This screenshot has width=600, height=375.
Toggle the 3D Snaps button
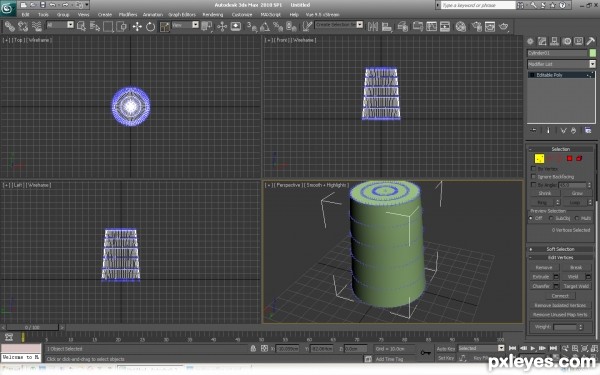coord(251,26)
